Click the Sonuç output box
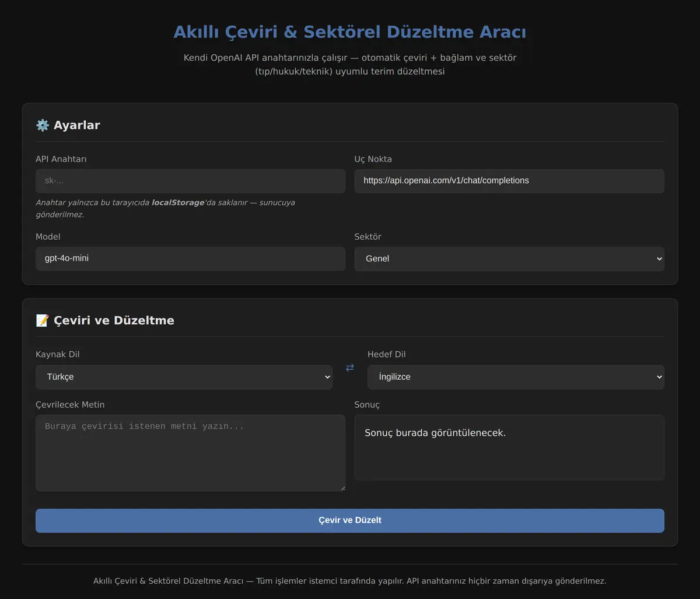700x599 pixels. coord(509,447)
